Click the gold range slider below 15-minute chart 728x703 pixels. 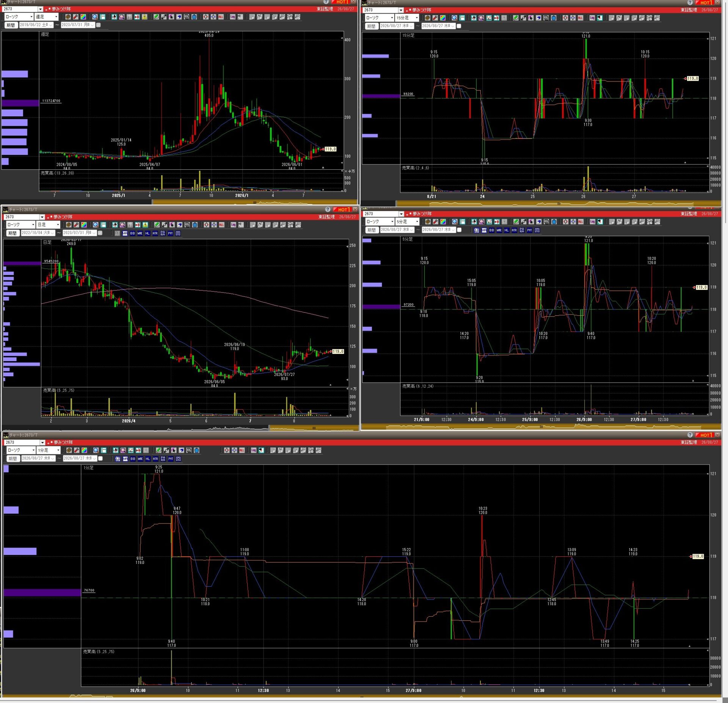pyautogui.click(x=558, y=204)
